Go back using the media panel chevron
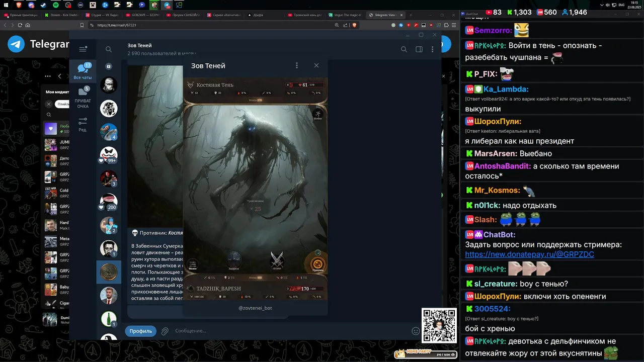Viewport: 644px width, 362px height. 60,76
